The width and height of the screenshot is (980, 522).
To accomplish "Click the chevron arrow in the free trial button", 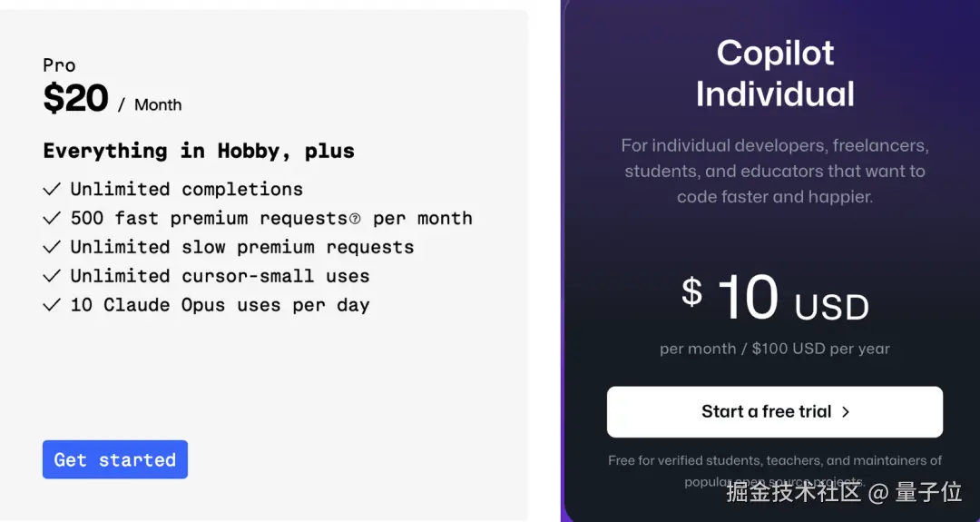I will pos(846,412).
